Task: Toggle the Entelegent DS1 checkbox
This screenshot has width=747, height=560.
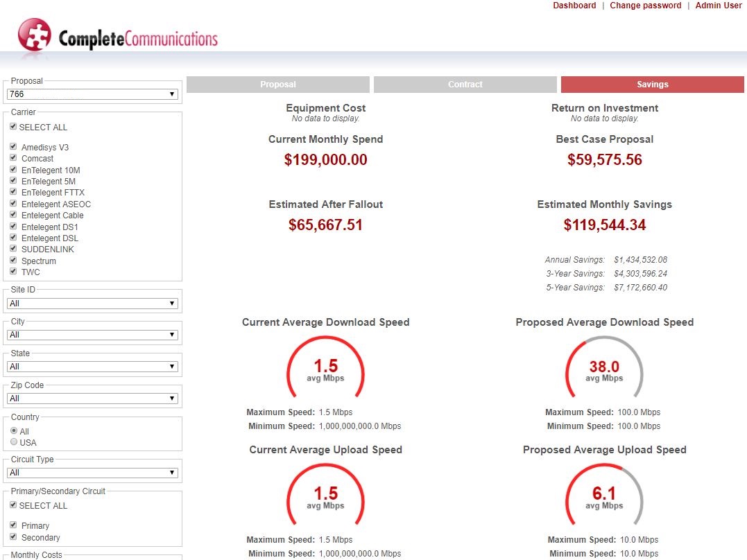Action: 13,226
